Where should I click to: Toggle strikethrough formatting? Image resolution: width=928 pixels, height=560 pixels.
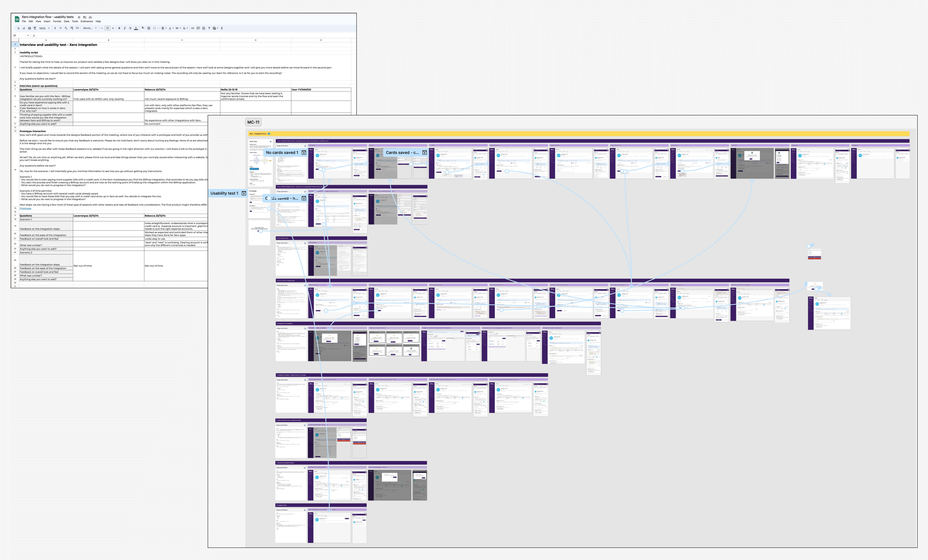coord(130,28)
